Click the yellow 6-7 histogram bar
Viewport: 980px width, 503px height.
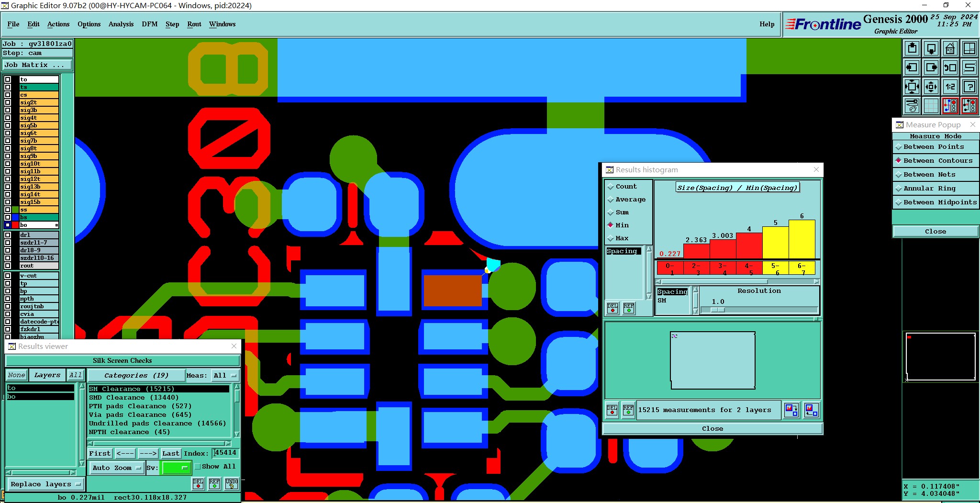point(802,239)
